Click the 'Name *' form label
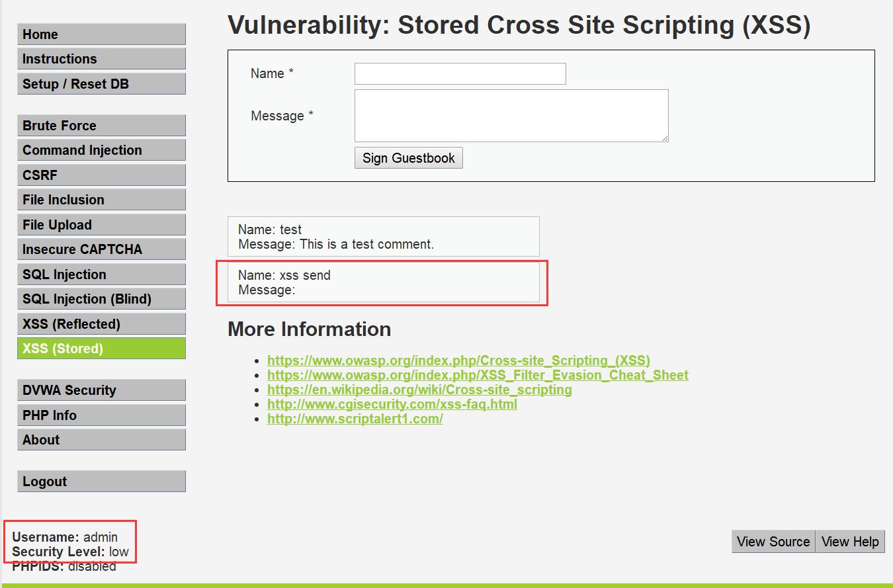 (272, 73)
